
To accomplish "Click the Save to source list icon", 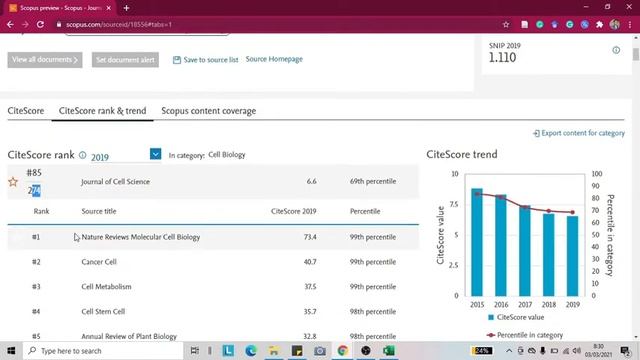I will pyautogui.click(x=177, y=60).
